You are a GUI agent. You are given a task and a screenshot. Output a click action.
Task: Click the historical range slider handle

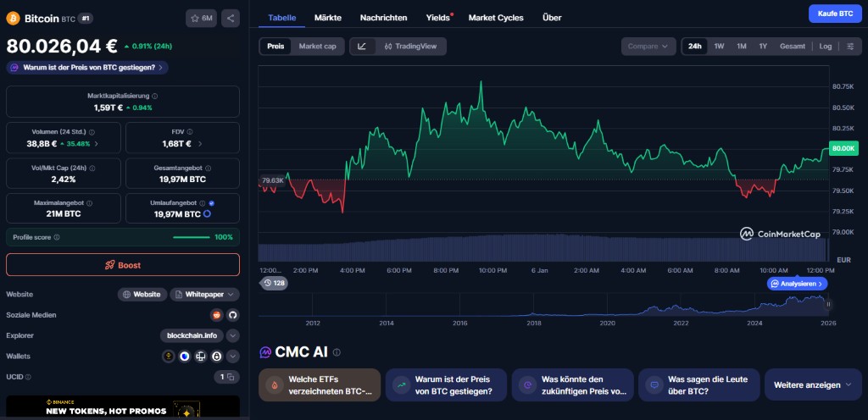(828, 304)
